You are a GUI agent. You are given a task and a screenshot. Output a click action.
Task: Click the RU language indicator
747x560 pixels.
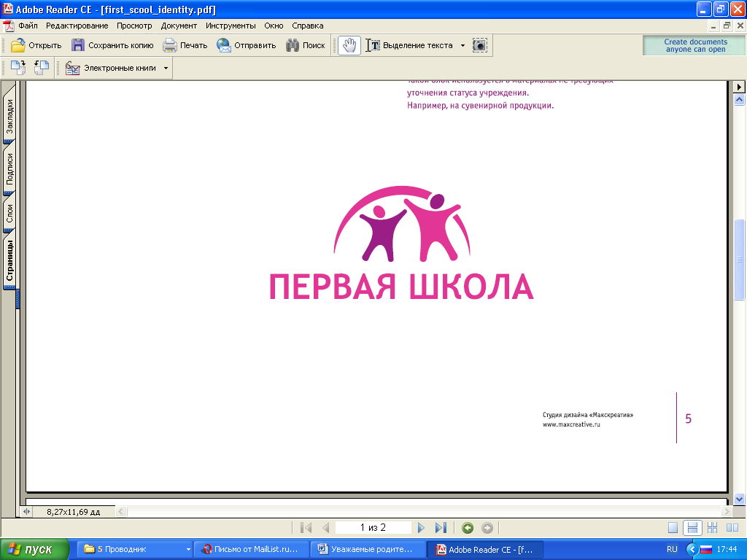(672, 550)
